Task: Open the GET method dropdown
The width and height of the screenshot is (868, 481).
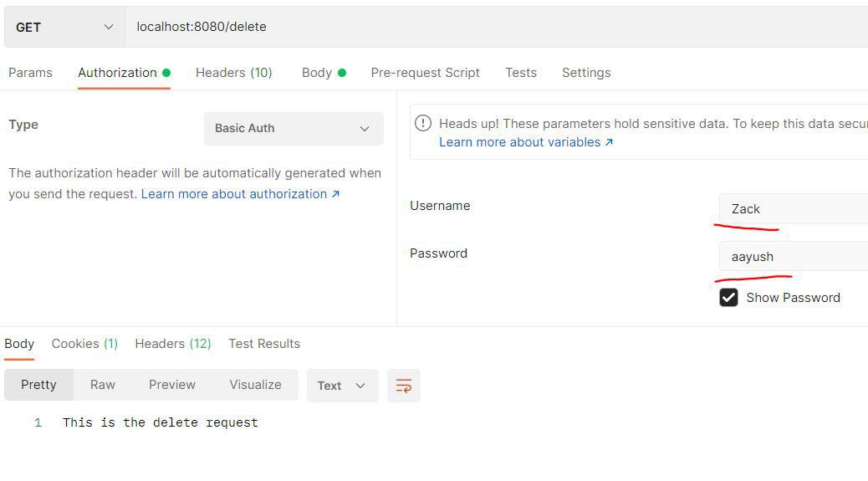Action: pyautogui.click(x=64, y=27)
